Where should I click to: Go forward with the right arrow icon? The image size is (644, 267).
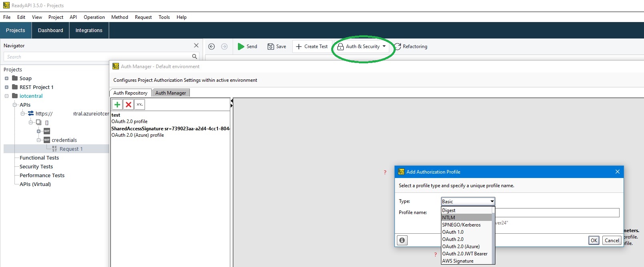(x=224, y=47)
